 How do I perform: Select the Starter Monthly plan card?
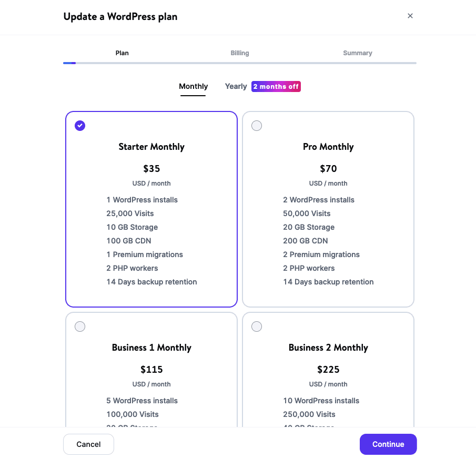(x=151, y=209)
